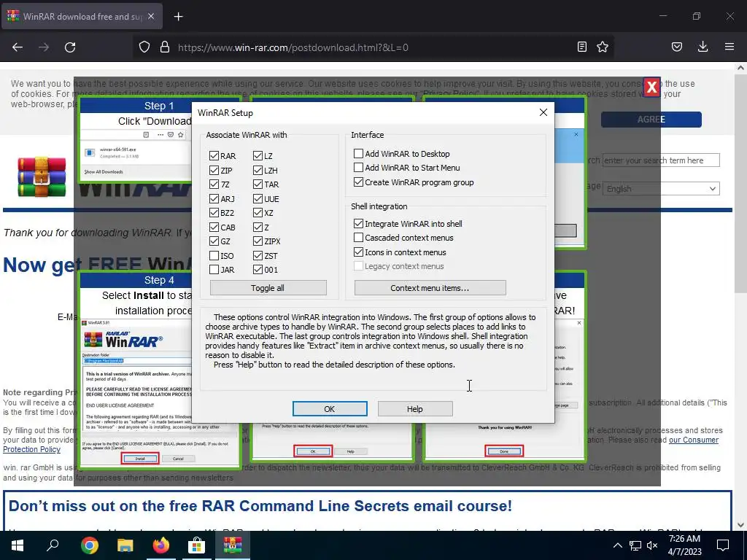The image size is (747, 560).
Task: Open the muted volume tray icon
Action: pyautogui.click(x=652, y=545)
